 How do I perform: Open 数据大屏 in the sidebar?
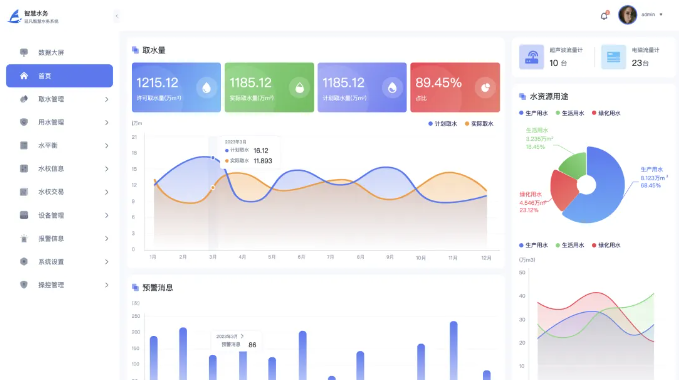(x=59, y=52)
